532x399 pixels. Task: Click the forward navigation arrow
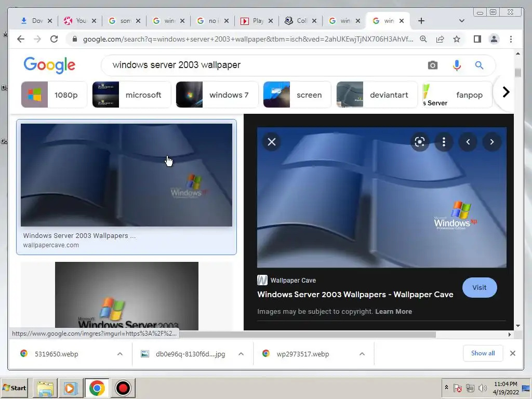point(37,39)
